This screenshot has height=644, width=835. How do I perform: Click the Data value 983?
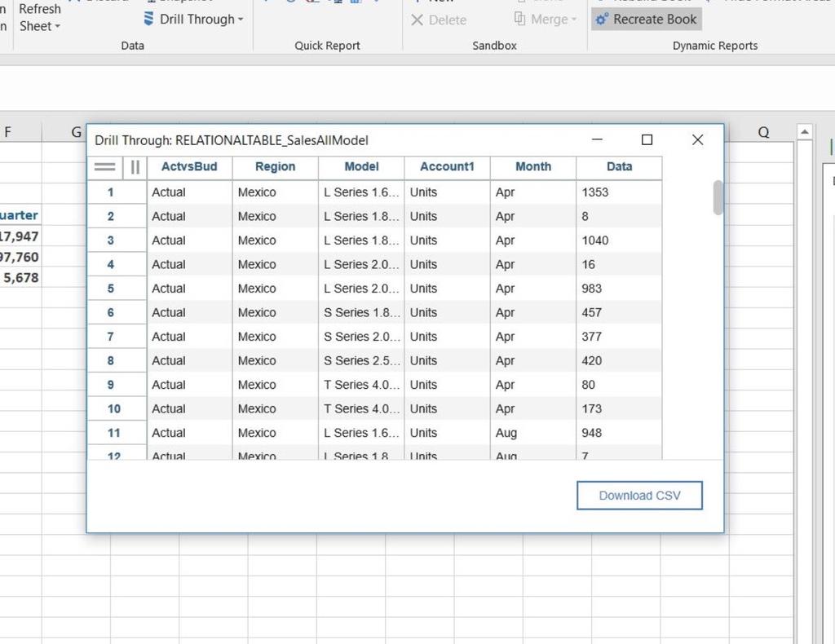click(x=620, y=289)
